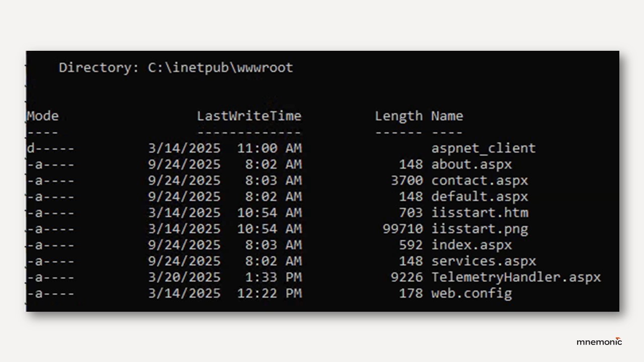Image resolution: width=644 pixels, height=362 pixels.
Task: Click the index.aspx file name
Action: coord(471,245)
